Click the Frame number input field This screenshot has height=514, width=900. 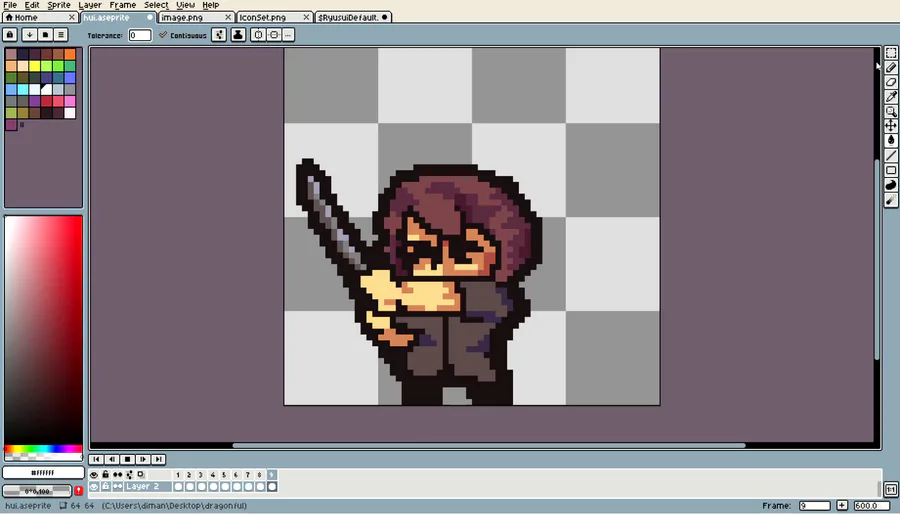(815, 505)
